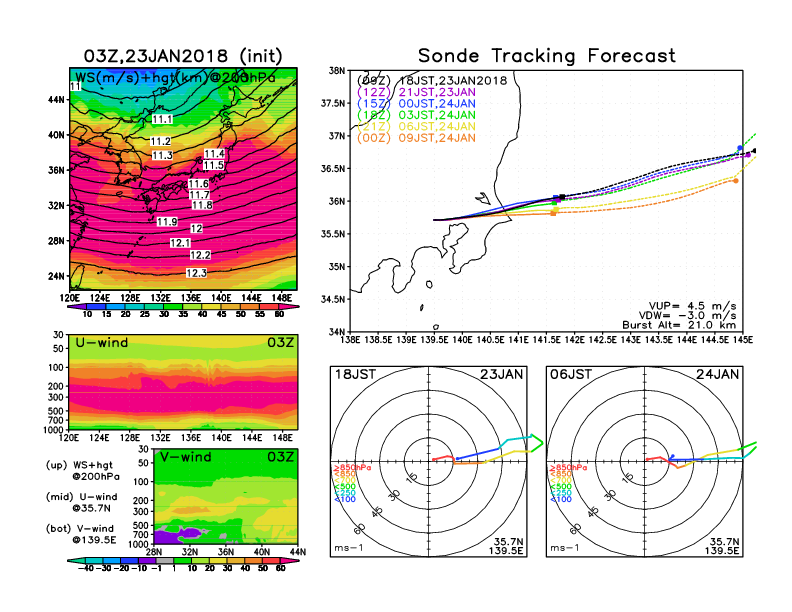Click "≥850hPa" legend in the 06JST hodograph
The image size is (792, 612).
click(x=568, y=468)
